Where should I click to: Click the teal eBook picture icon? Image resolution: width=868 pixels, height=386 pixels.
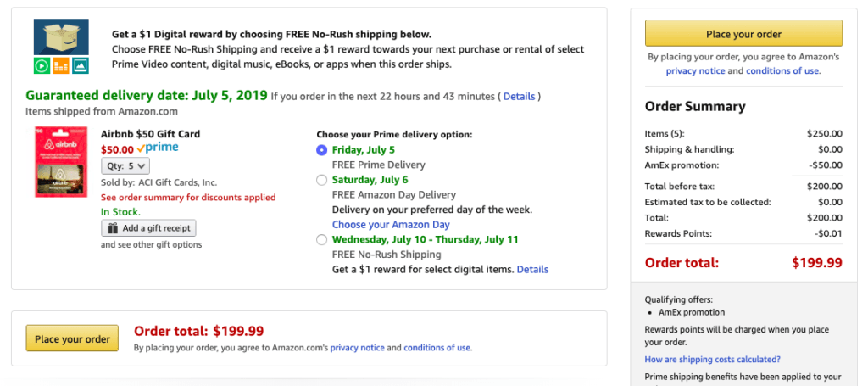tap(81, 66)
